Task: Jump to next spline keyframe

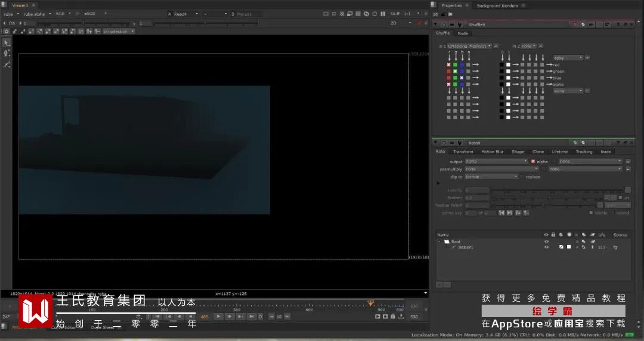Action: click(510, 213)
